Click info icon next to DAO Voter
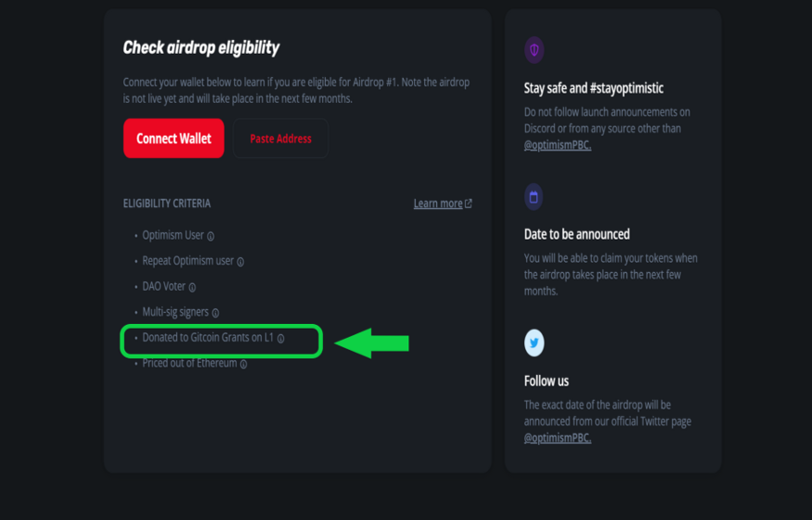This screenshot has height=520, width=812. tap(192, 287)
